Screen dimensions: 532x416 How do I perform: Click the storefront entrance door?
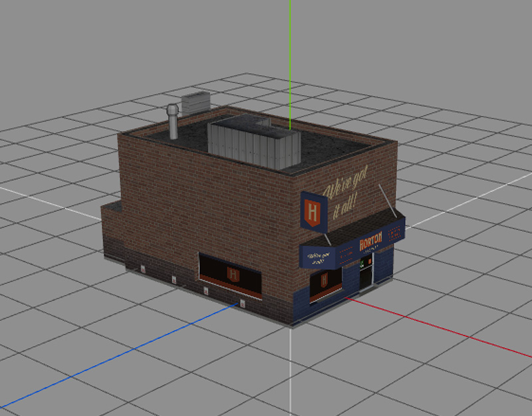tap(366, 271)
